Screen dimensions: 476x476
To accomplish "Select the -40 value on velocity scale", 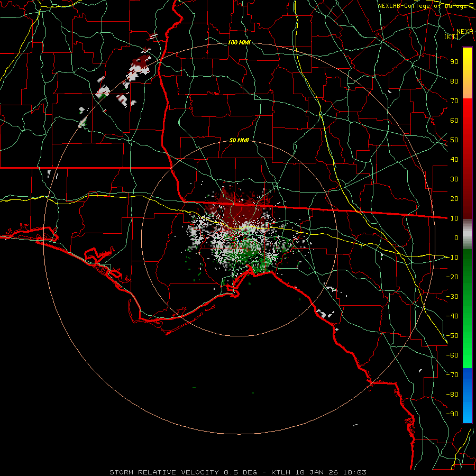I will pos(453,316).
